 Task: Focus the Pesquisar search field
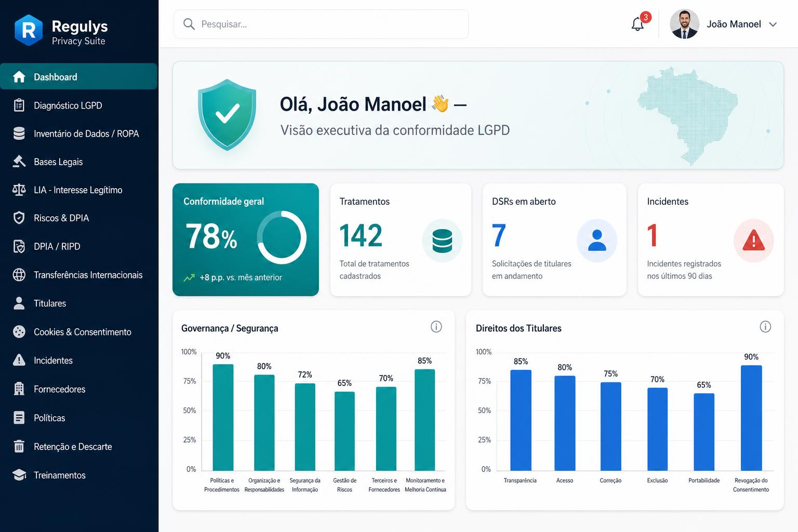[321, 24]
